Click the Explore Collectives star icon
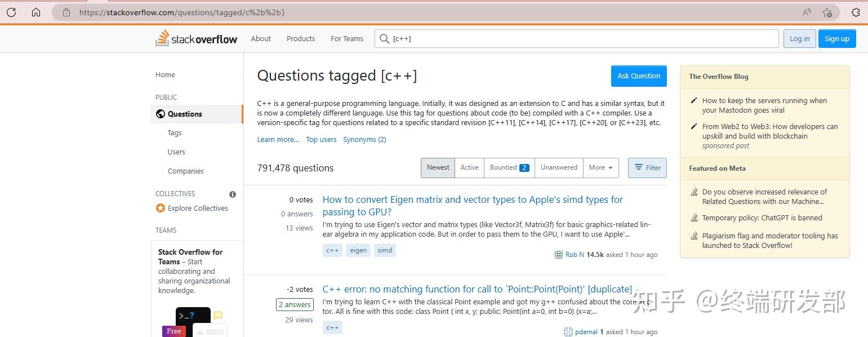Image resolution: width=868 pixels, height=337 pixels. click(x=160, y=208)
